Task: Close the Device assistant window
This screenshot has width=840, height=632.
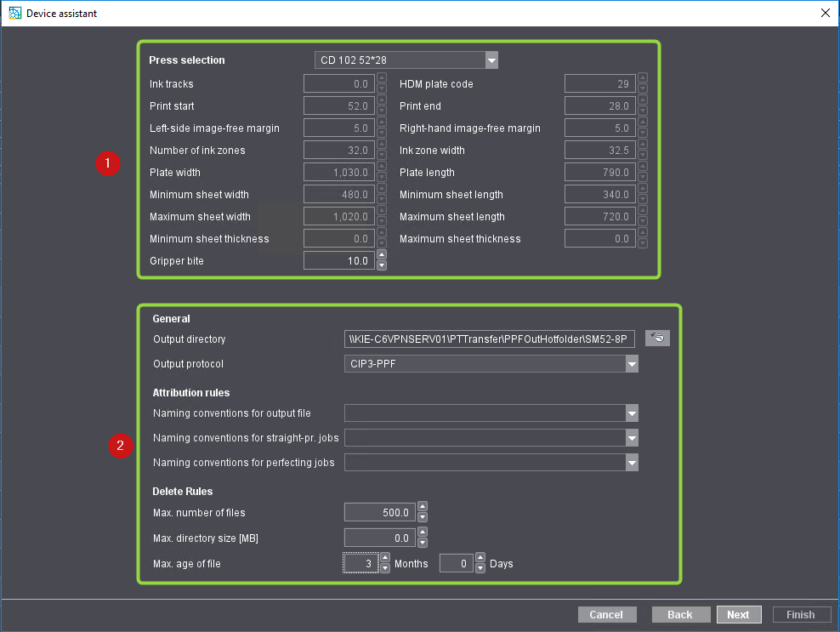Action: click(x=825, y=13)
